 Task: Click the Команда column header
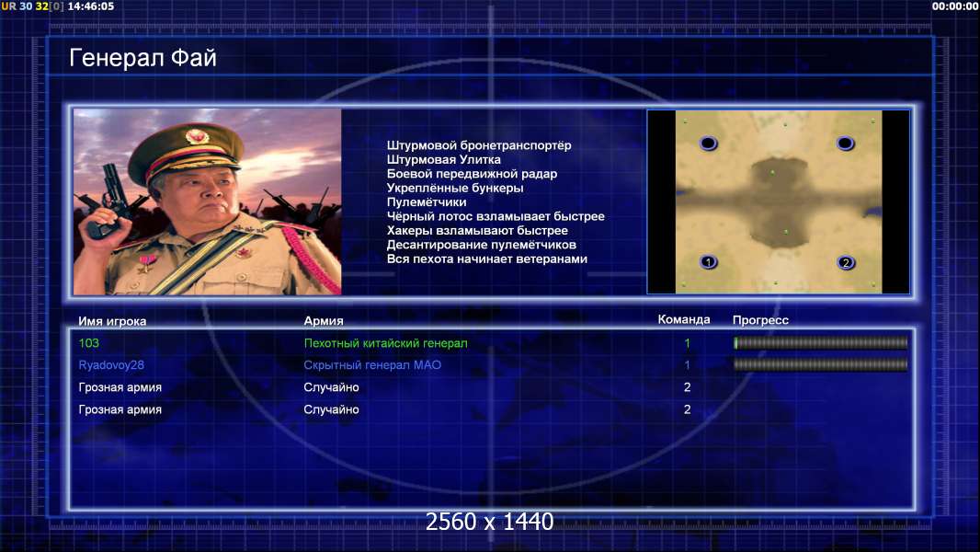point(684,319)
